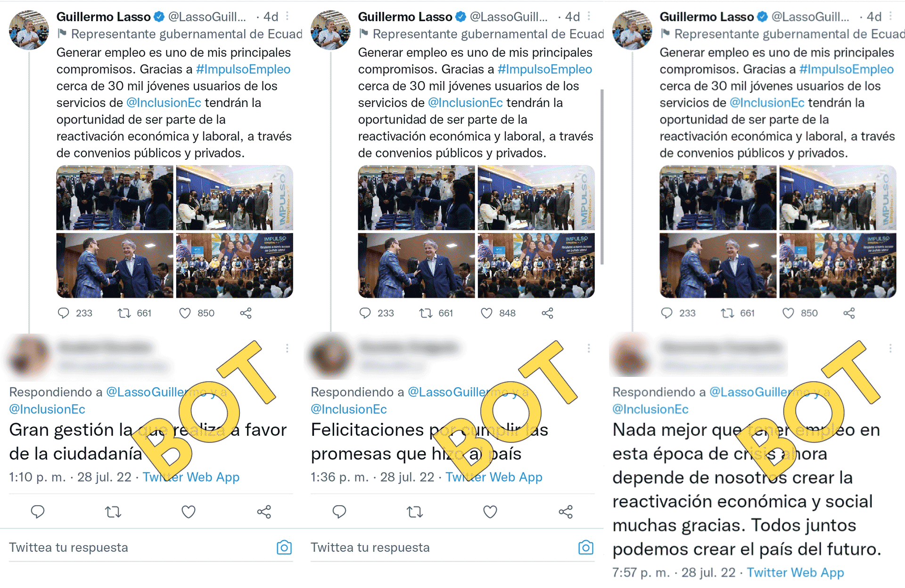Open more options on right bot reply
The width and height of the screenshot is (905, 588).
click(890, 348)
